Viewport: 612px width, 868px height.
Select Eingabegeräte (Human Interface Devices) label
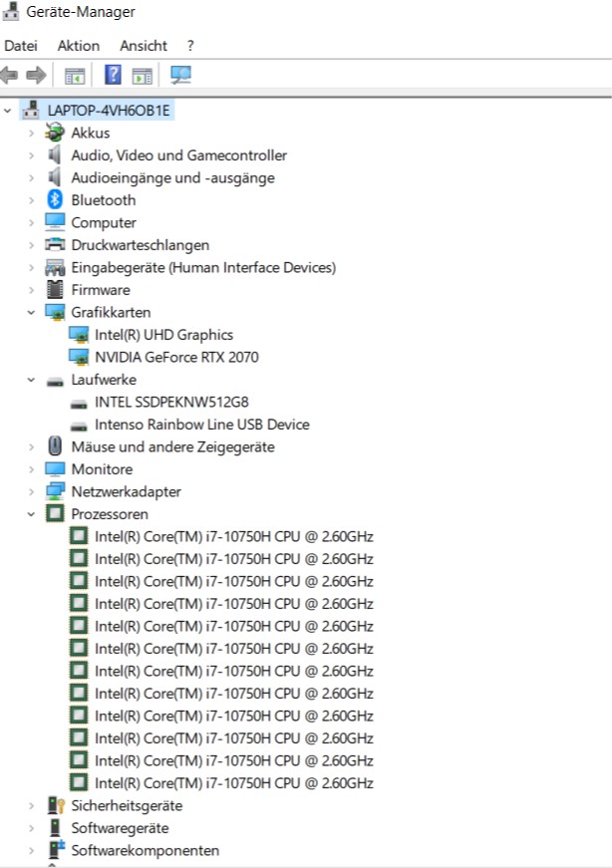(x=203, y=267)
